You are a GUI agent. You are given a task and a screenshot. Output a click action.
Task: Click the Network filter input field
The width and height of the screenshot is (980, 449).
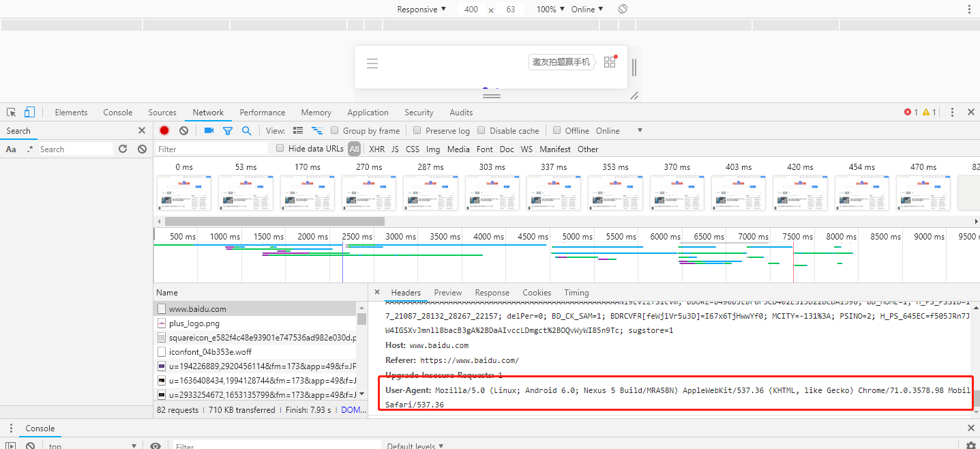pyautogui.click(x=211, y=149)
